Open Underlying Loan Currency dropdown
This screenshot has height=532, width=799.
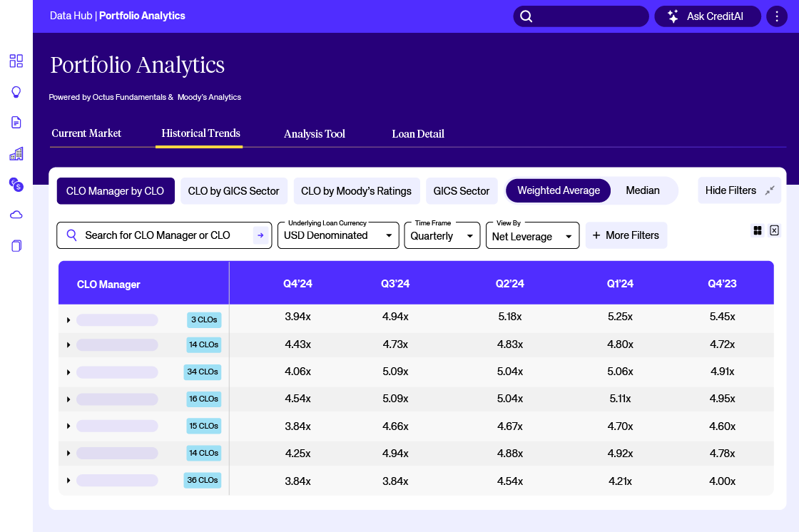338,235
